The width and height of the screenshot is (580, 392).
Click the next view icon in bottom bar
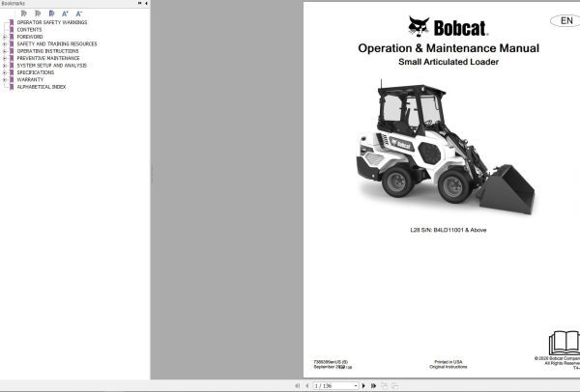(394, 385)
